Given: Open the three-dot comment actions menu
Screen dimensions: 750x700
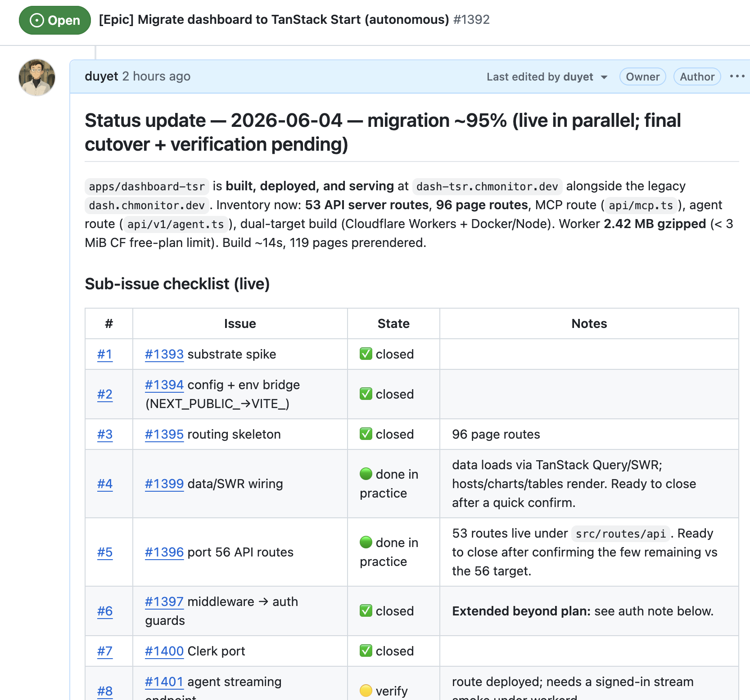Looking at the screenshot, I should coord(737,76).
